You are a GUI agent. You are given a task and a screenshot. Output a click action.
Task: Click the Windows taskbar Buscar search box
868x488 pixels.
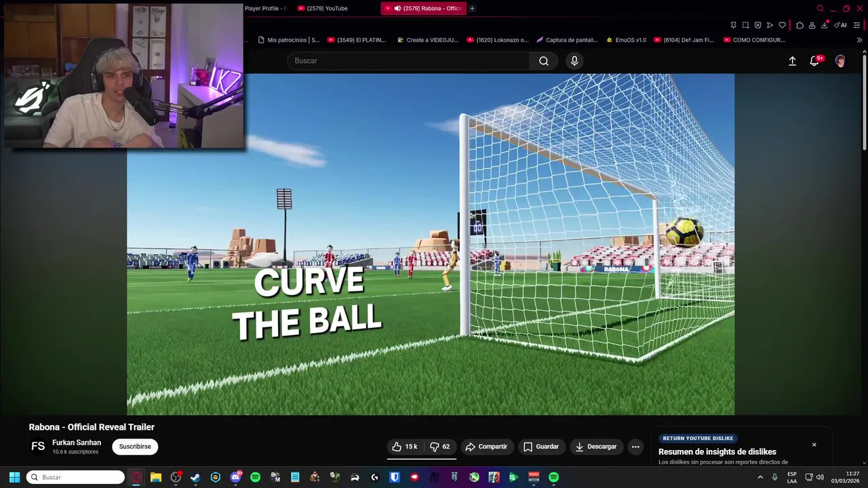(75, 477)
